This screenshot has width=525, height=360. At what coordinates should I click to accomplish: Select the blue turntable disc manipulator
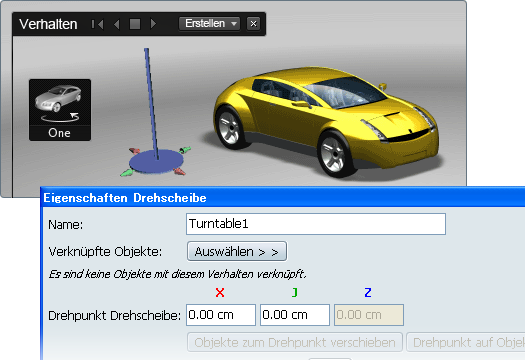pyautogui.click(x=156, y=161)
